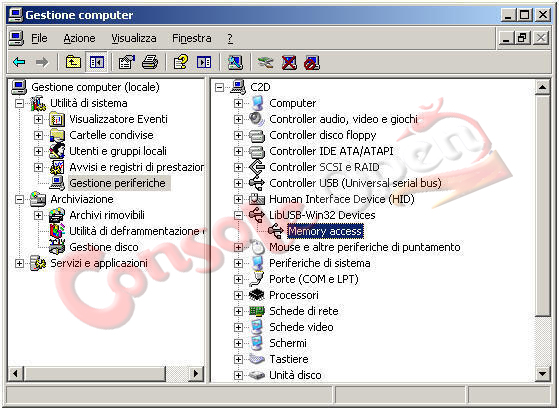Open the Azione menu
559x410 pixels.
[x=79, y=38]
